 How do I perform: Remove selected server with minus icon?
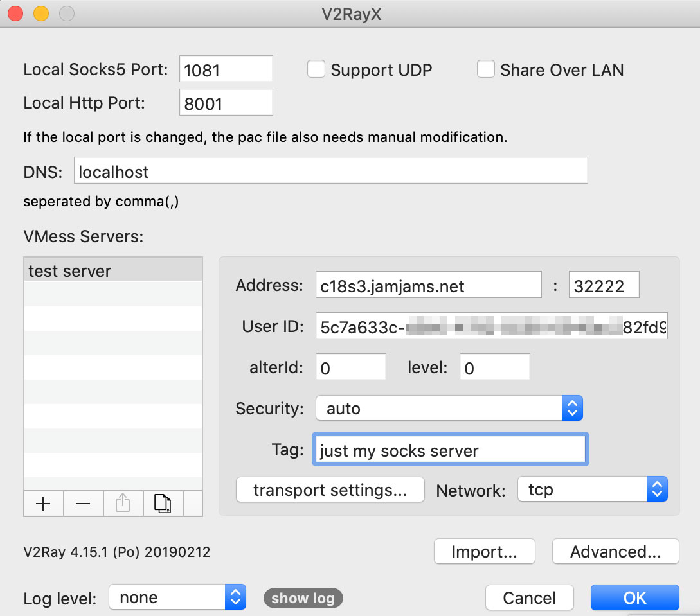pyautogui.click(x=83, y=504)
